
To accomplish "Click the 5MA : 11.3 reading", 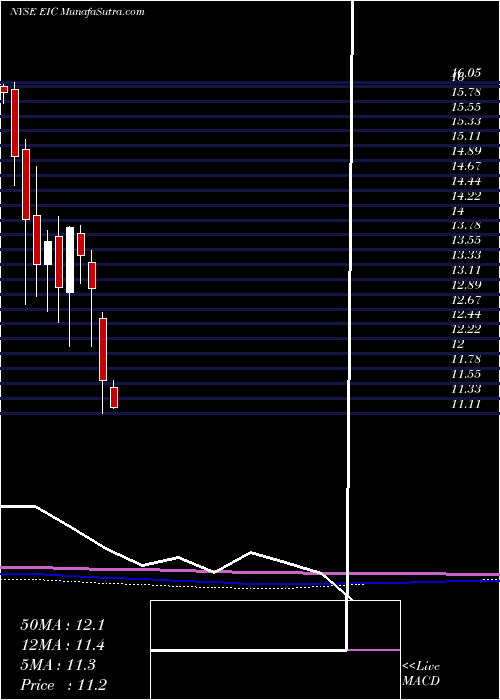I will tap(58, 665).
